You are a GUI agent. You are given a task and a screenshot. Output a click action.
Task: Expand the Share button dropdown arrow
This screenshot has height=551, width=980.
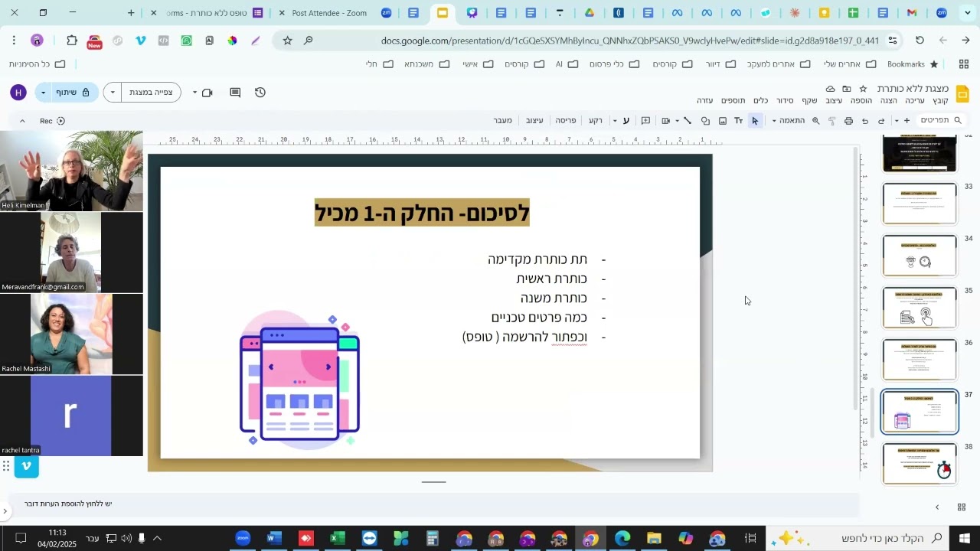click(44, 93)
